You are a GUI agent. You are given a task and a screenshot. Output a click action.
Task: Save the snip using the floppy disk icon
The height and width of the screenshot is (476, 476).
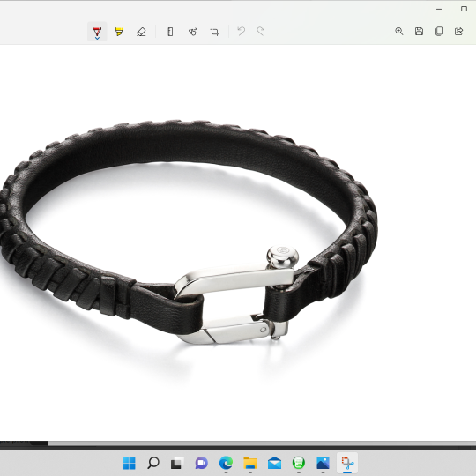coord(419,31)
